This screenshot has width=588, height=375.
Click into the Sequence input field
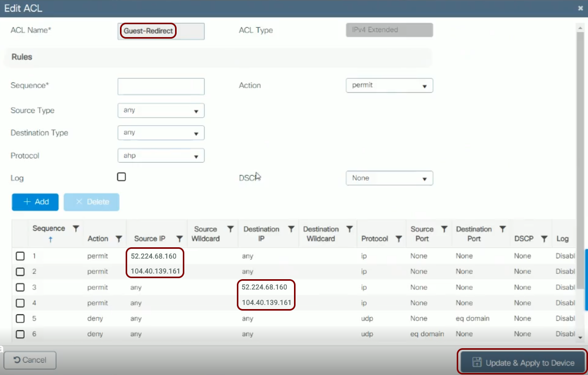pyautogui.click(x=161, y=87)
